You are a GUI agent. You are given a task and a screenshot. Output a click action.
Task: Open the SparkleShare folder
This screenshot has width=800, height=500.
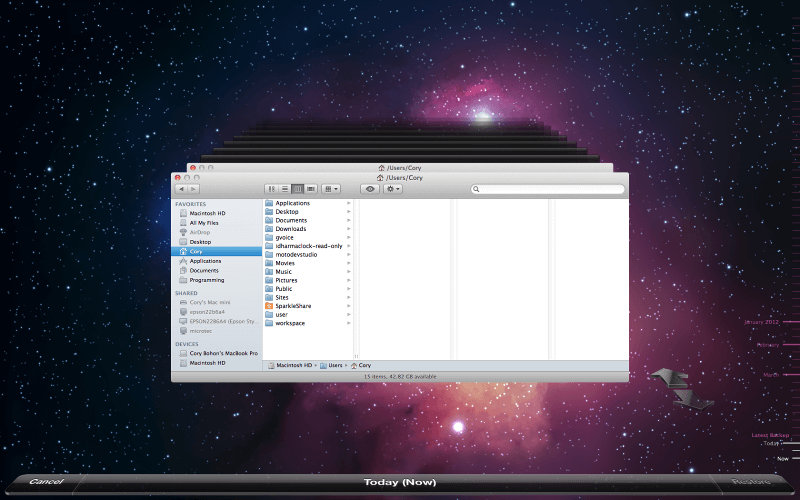[294, 306]
